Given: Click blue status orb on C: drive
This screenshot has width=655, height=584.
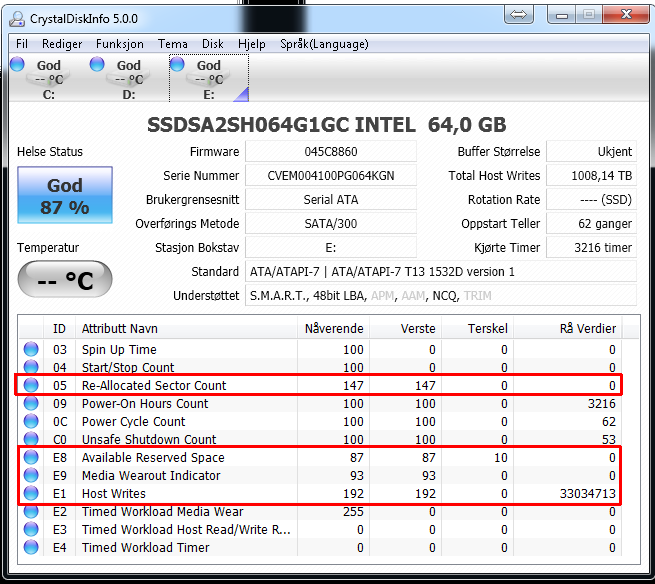Looking at the screenshot, I should pyautogui.click(x=17, y=64).
